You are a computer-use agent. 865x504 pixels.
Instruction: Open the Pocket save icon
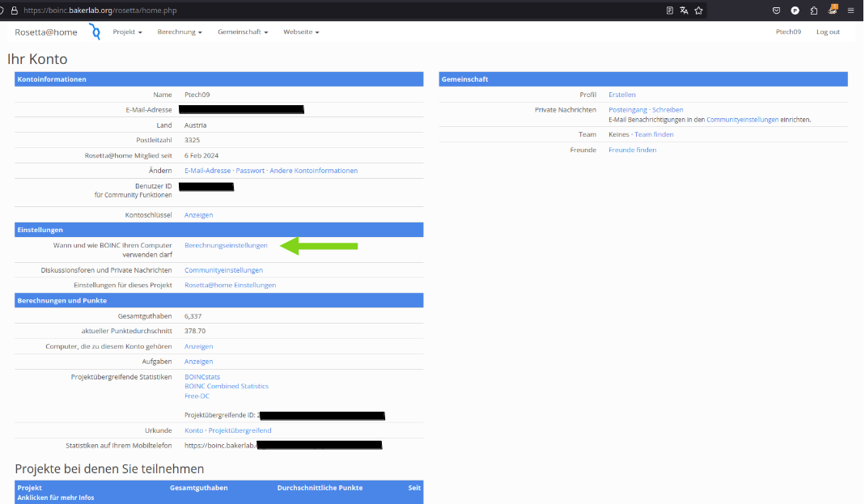(x=776, y=11)
